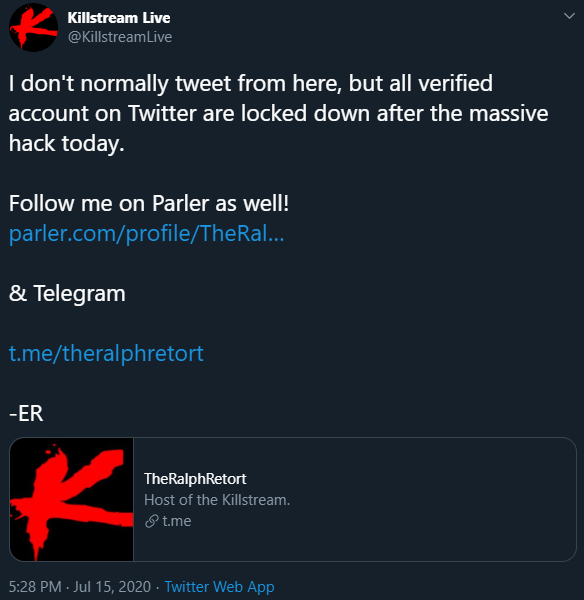
Task: Open the red K thumbnail in link card
Action: [72, 499]
